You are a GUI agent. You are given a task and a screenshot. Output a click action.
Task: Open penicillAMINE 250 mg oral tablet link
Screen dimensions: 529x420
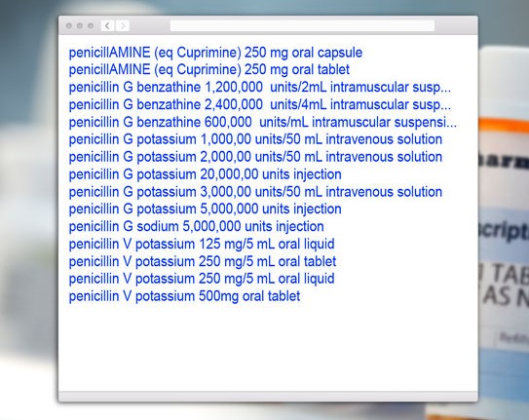coord(209,70)
